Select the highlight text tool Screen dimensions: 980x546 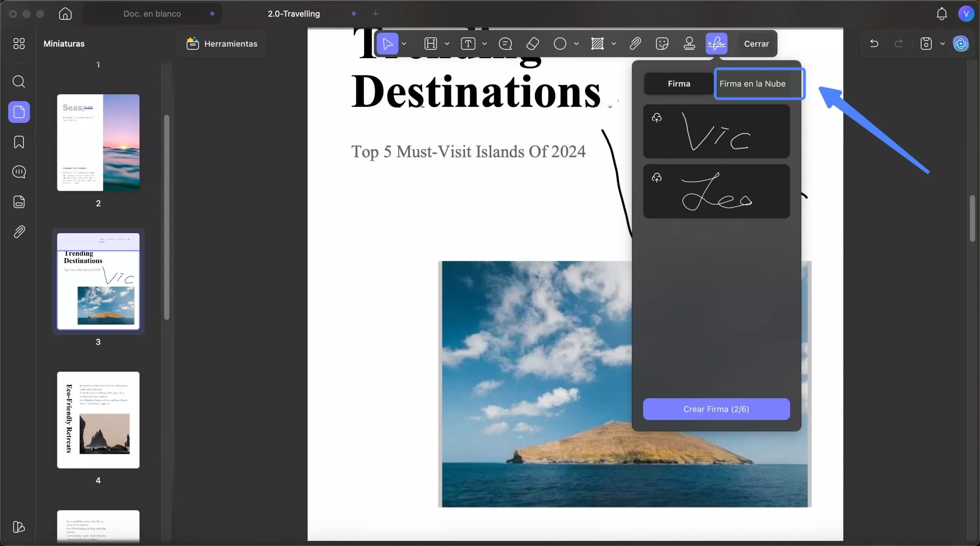[431, 44]
